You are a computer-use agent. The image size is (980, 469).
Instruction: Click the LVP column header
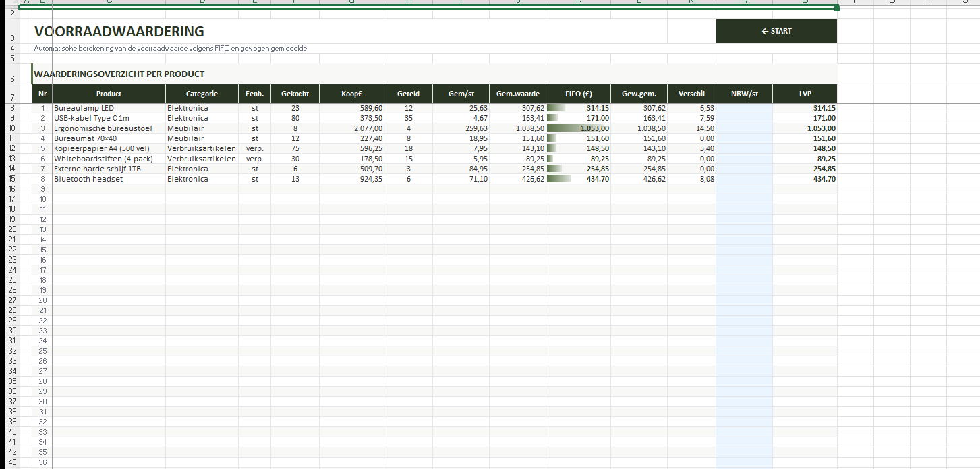point(805,94)
